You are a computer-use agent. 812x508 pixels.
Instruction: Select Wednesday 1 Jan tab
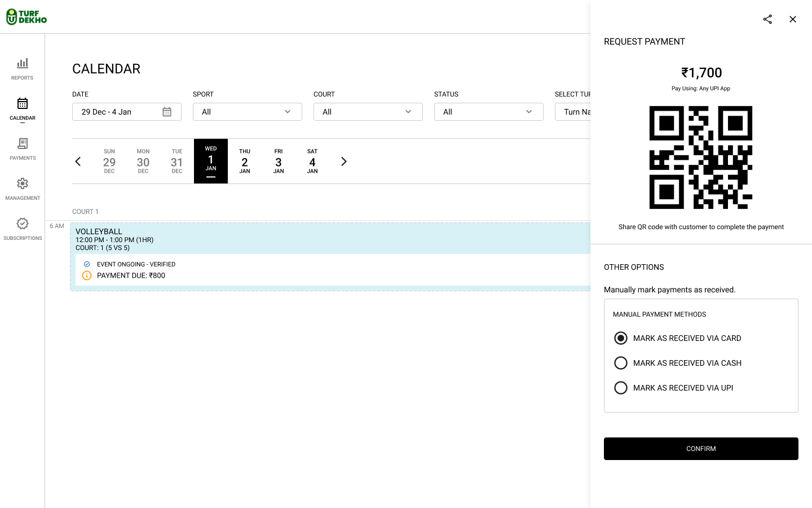pyautogui.click(x=211, y=161)
